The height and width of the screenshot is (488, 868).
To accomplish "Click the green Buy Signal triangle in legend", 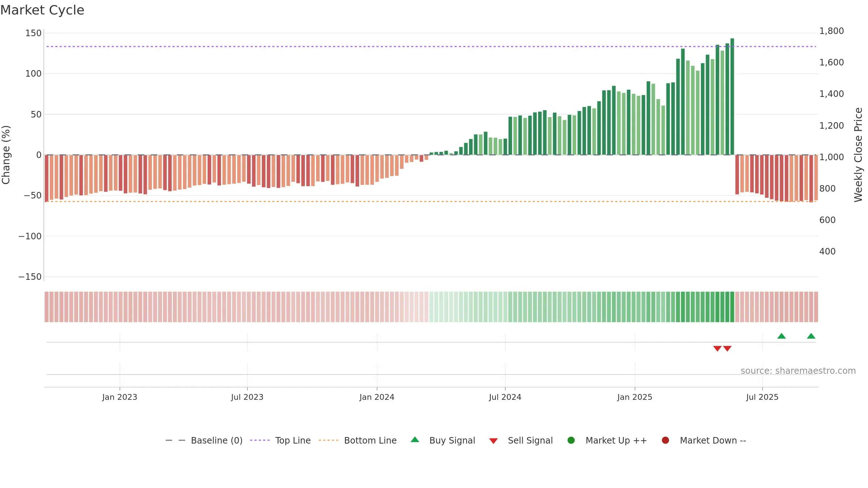I will tap(415, 440).
